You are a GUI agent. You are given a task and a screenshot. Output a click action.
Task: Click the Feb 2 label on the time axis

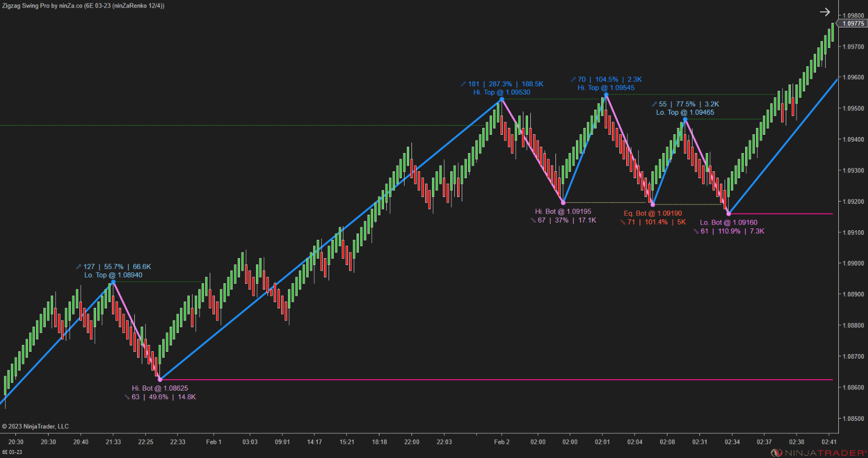(x=501, y=441)
